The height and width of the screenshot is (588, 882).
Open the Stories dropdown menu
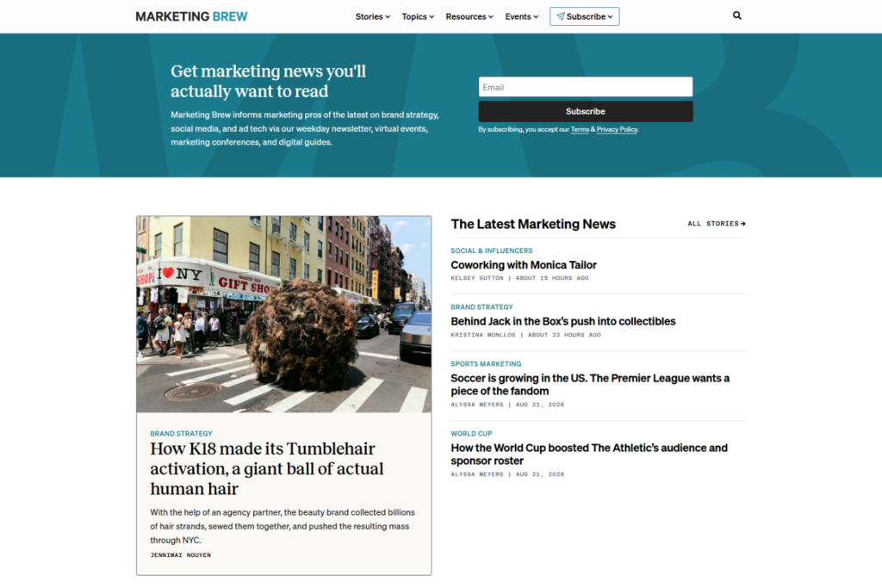click(x=372, y=16)
